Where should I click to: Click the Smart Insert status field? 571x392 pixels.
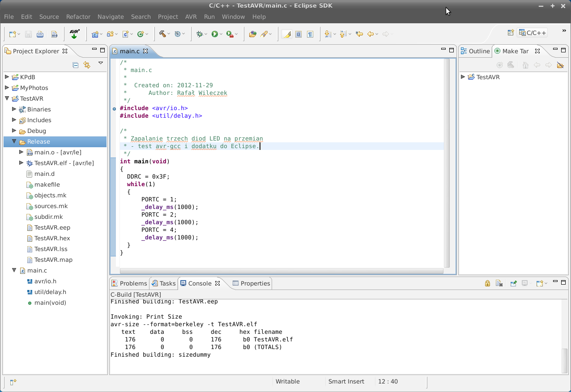coord(346,382)
